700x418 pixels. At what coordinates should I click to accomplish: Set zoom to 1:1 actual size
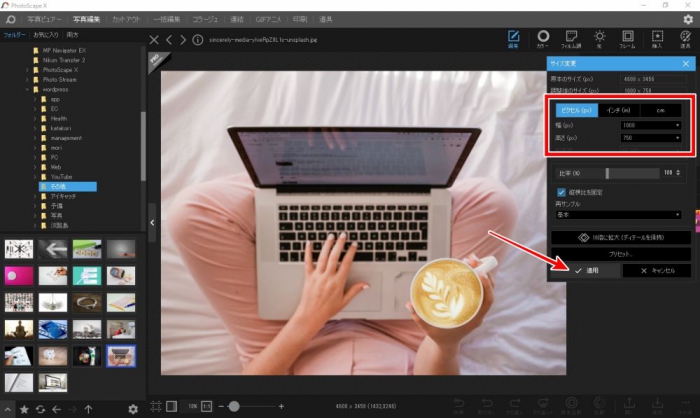(207, 406)
